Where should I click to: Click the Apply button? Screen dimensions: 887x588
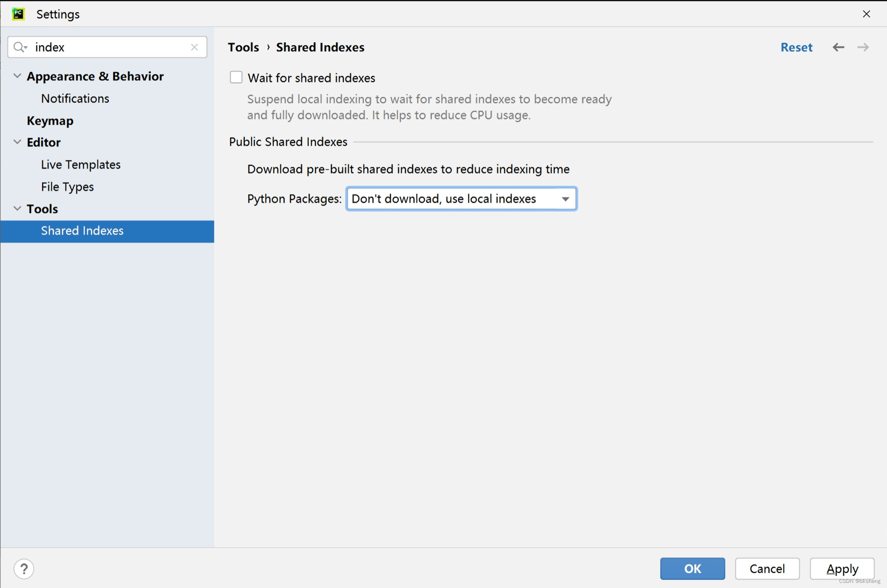843,568
